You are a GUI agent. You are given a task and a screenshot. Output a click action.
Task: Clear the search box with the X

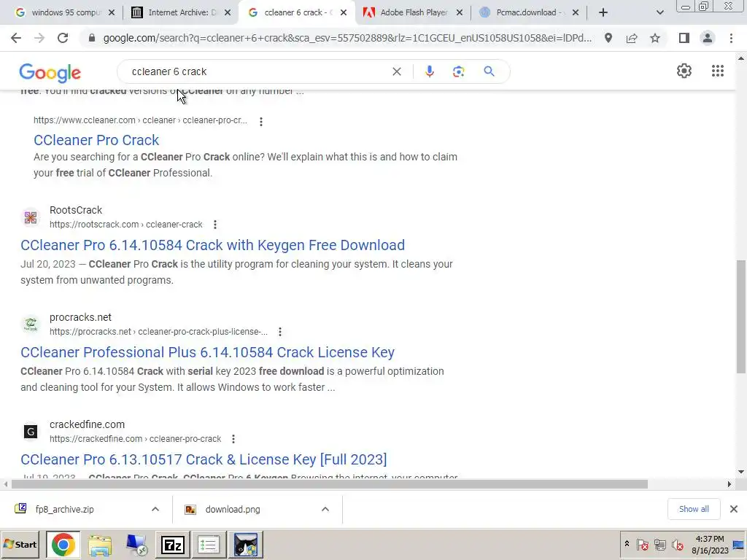396,71
